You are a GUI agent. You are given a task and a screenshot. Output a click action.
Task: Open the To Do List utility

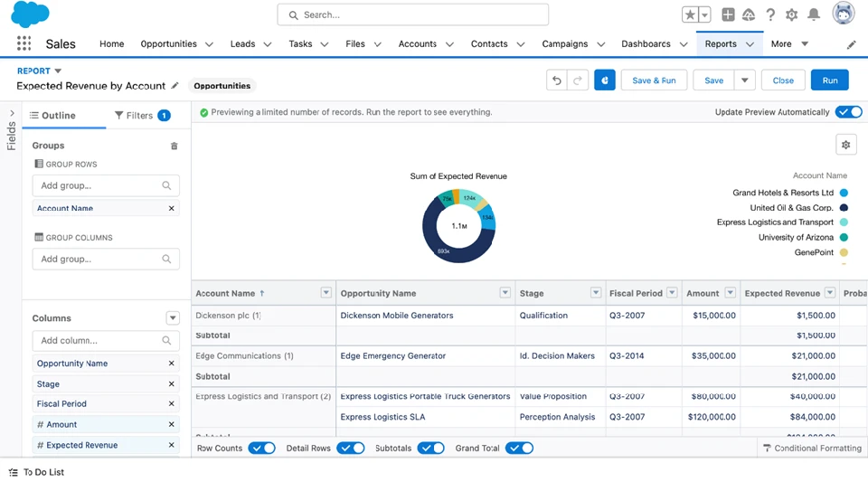(x=36, y=472)
